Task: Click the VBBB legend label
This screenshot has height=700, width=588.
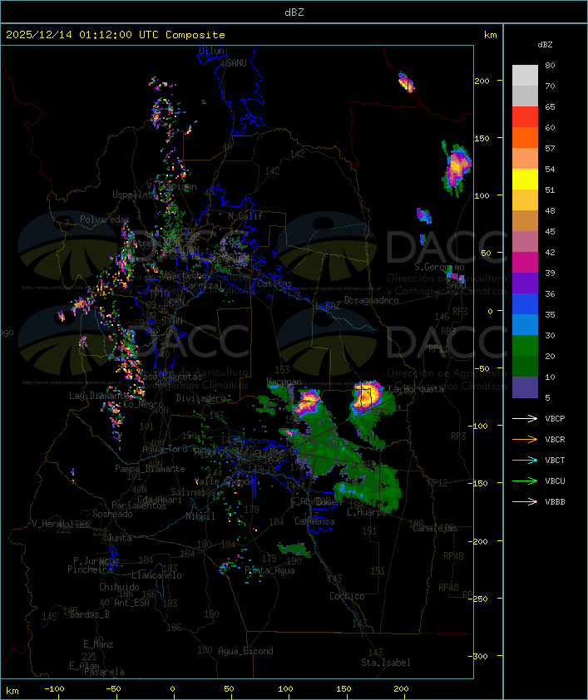Action: [555, 502]
